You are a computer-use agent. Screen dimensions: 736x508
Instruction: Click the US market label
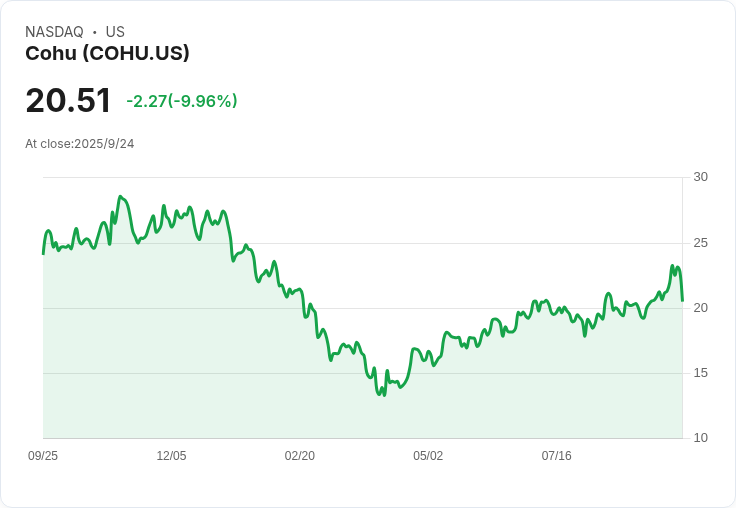click(x=115, y=32)
